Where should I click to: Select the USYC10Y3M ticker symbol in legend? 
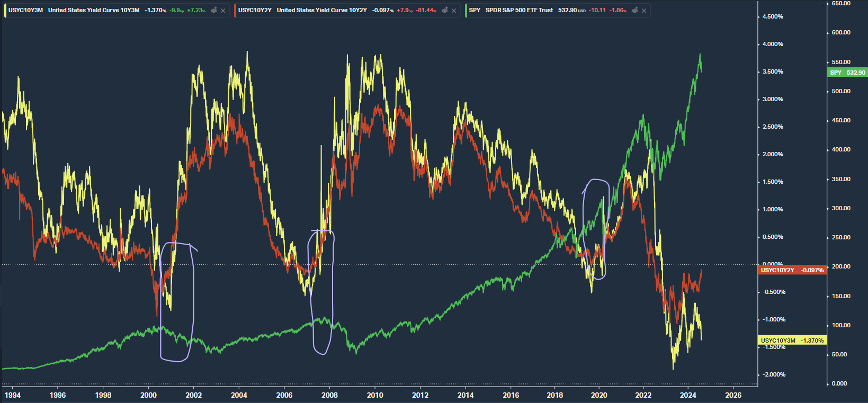(25, 11)
